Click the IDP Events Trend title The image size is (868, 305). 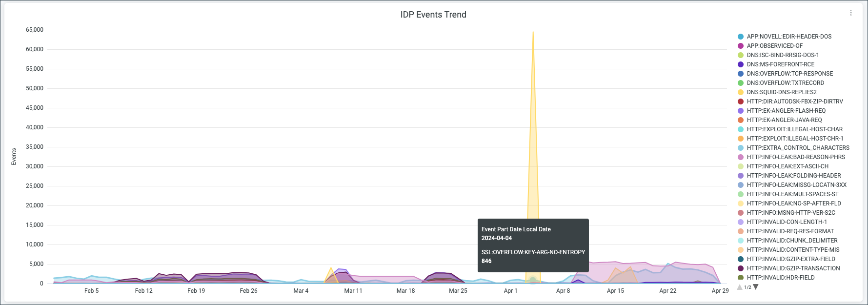click(433, 15)
